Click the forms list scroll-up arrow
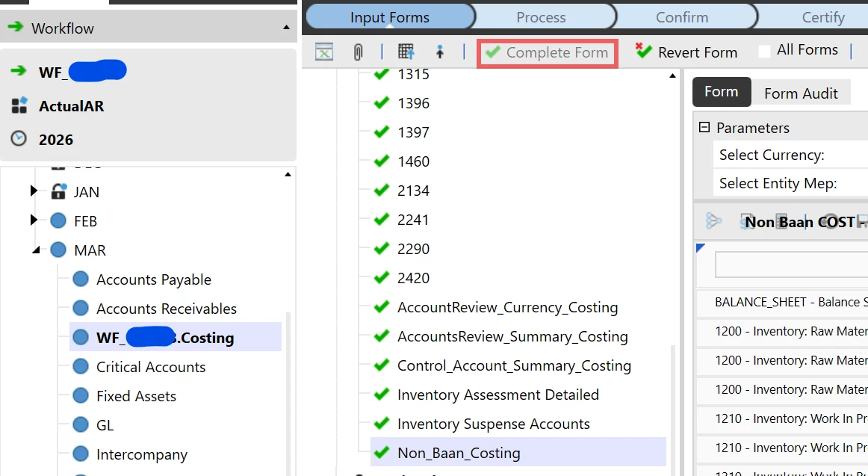 pos(672,75)
